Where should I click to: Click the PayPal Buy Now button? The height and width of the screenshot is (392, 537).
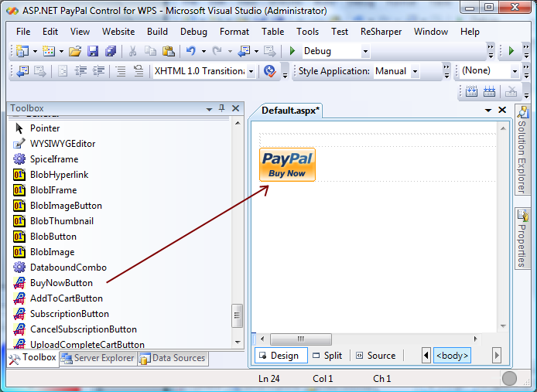coord(287,165)
